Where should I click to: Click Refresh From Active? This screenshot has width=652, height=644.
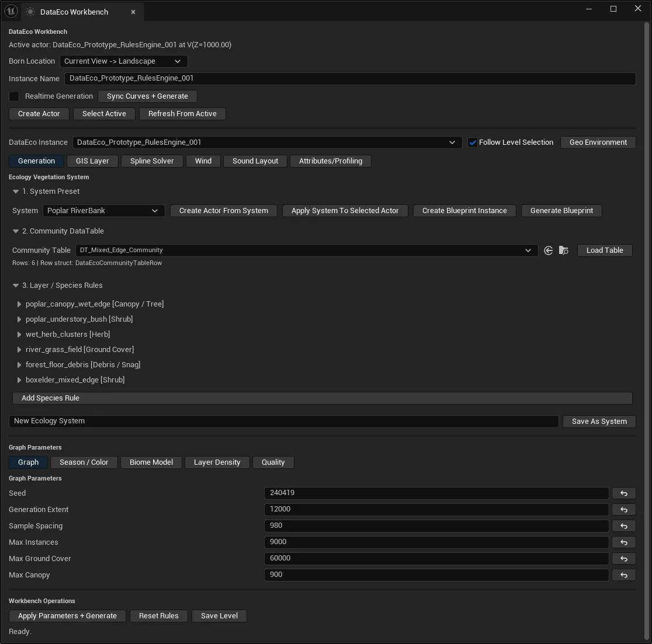pyautogui.click(x=182, y=114)
